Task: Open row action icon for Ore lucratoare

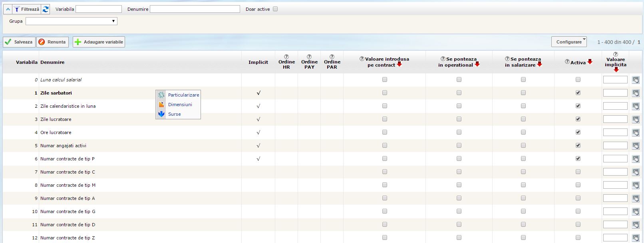Action: (635, 132)
